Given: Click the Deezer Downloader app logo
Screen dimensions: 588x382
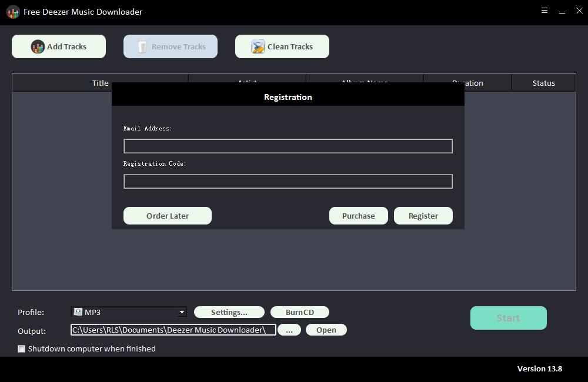Looking at the screenshot, I should coord(13,12).
